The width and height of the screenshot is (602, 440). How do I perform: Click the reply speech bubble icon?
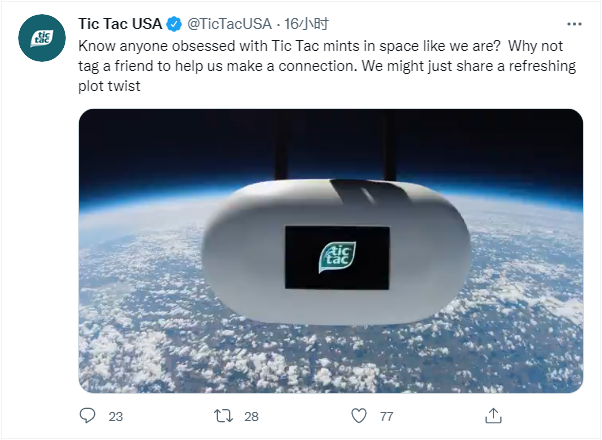88,416
